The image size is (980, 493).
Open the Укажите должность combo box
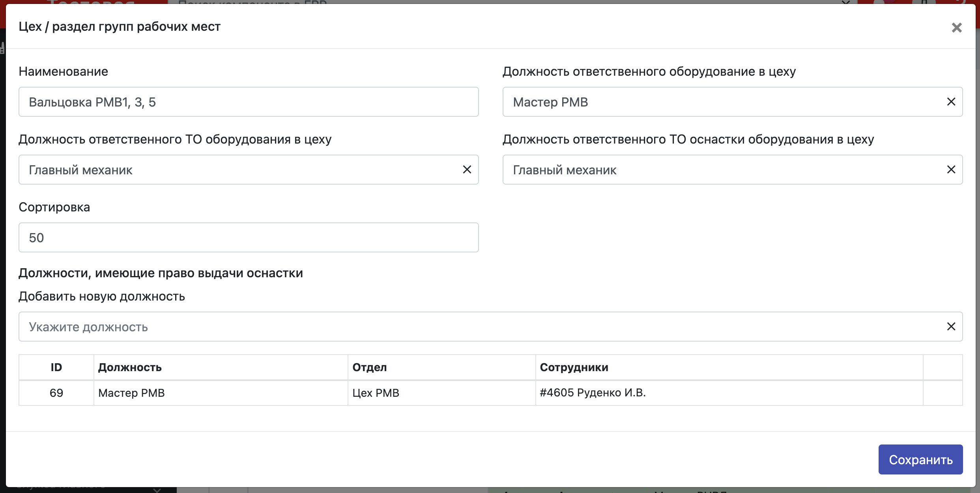473,327
